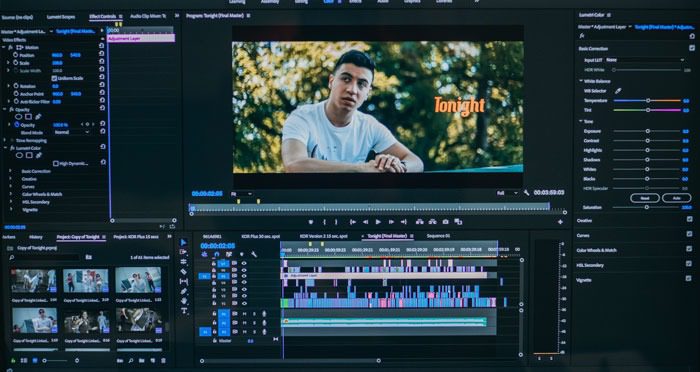Open the timeline wrench settings
Image resolution: width=700 pixels, height=372 pixels.
[254, 254]
